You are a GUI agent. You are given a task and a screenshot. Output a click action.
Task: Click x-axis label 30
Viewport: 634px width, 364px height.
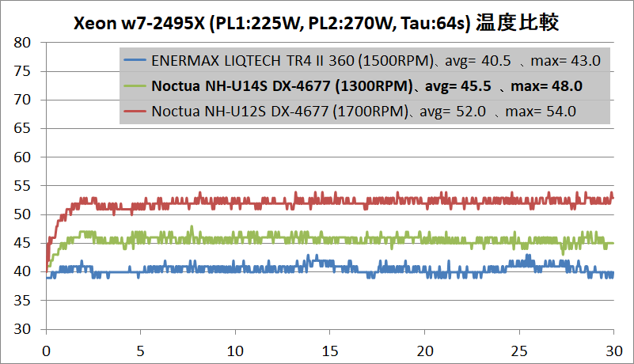[x=613, y=351]
